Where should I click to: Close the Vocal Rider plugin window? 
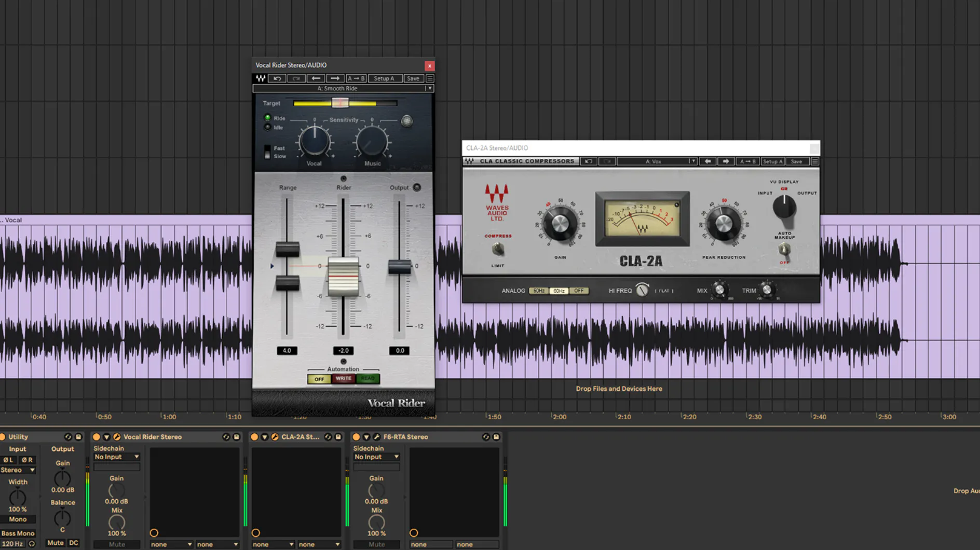click(429, 66)
